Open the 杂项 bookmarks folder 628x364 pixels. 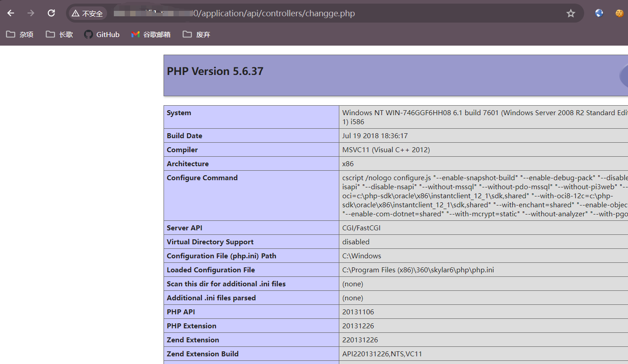click(20, 34)
